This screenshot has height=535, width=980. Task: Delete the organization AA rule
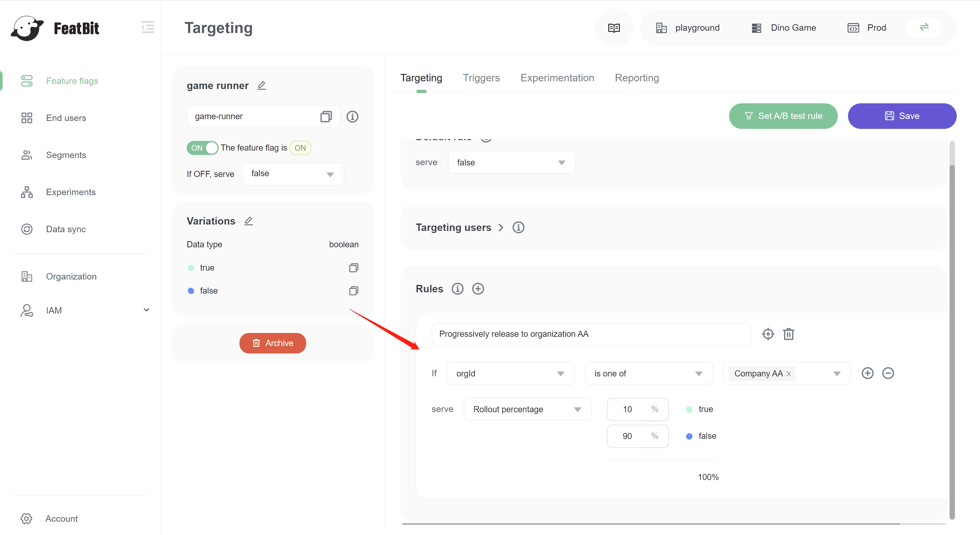tap(788, 334)
